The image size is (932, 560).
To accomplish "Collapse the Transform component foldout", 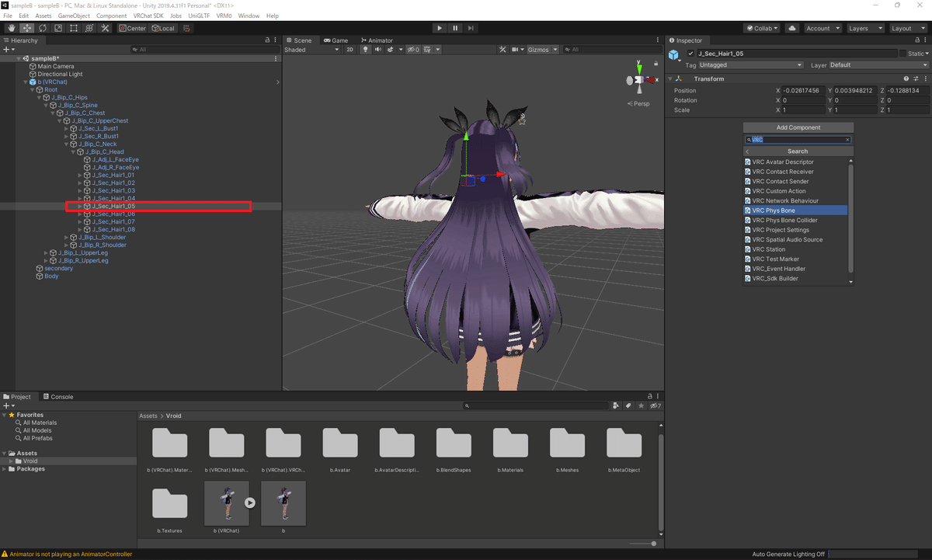I will tap(670, 78).
